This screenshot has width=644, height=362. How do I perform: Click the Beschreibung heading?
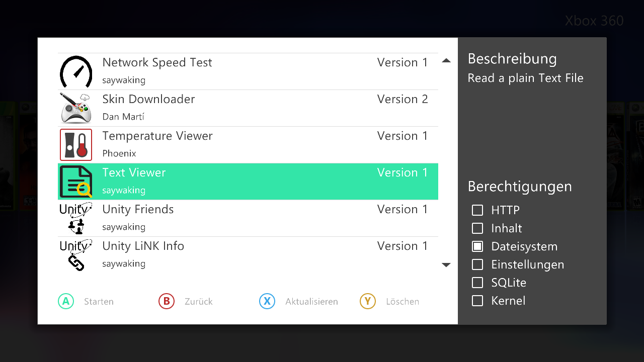pyautogui.click(x=512, y=59)
